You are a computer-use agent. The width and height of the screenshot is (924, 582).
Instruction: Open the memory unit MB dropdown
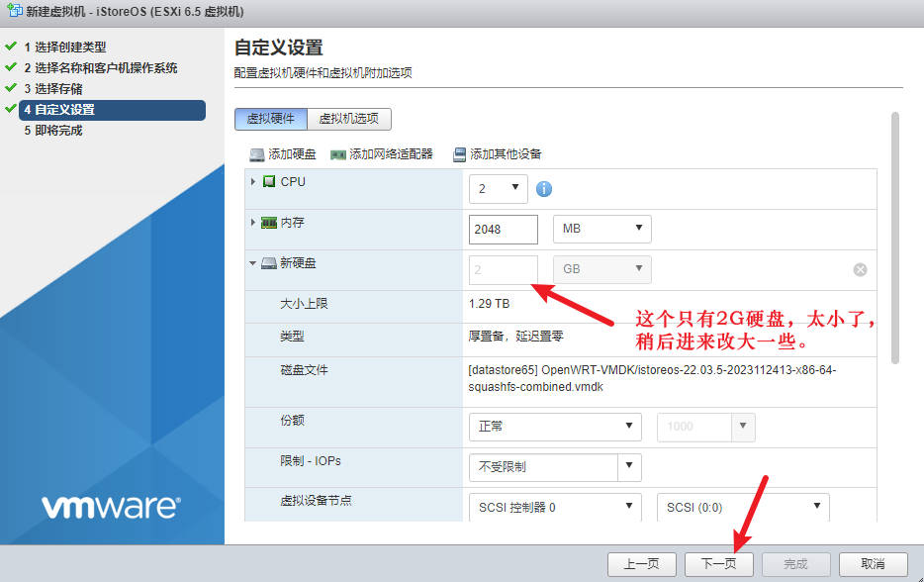(601, 229)
